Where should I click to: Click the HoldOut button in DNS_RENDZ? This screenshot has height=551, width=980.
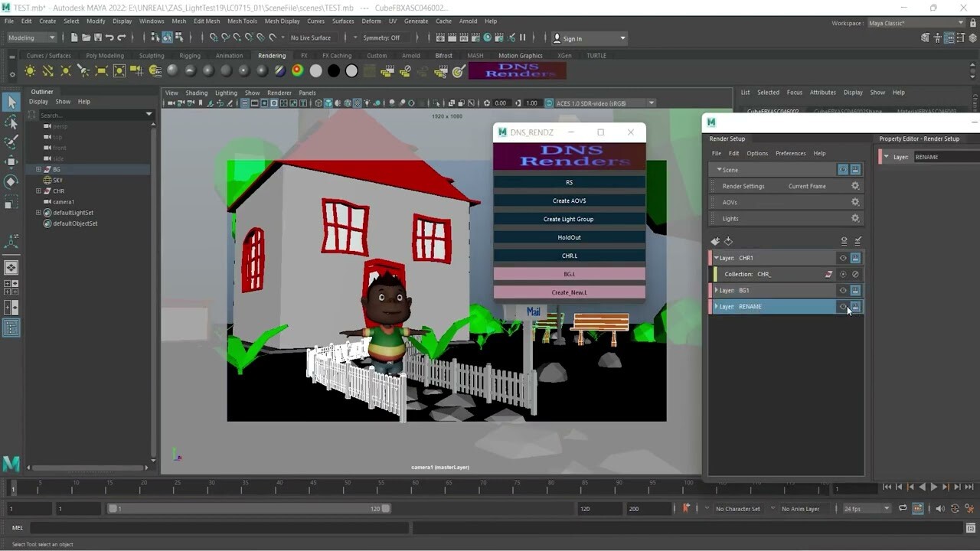569,237
